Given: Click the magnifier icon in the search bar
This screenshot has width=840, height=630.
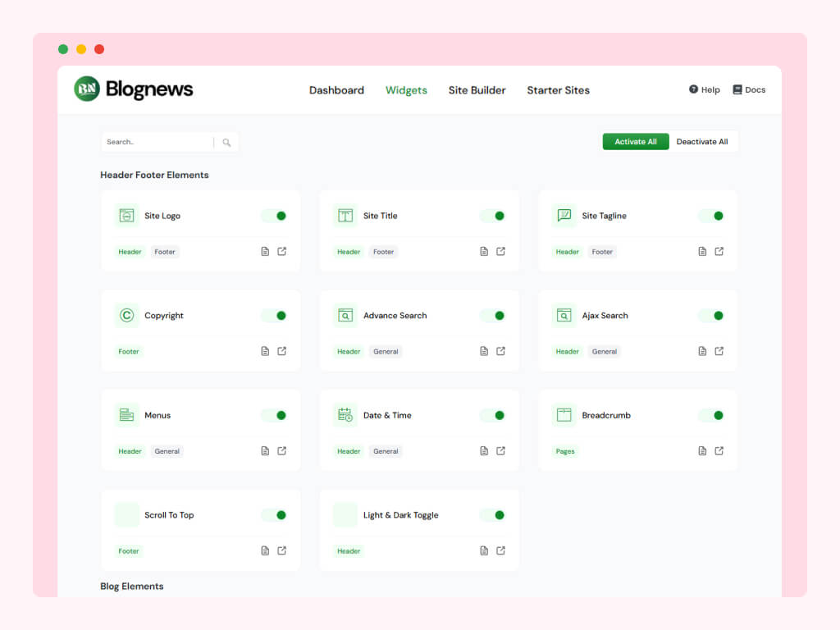Looking at the screenshot, I should click(x=226, y=142).
